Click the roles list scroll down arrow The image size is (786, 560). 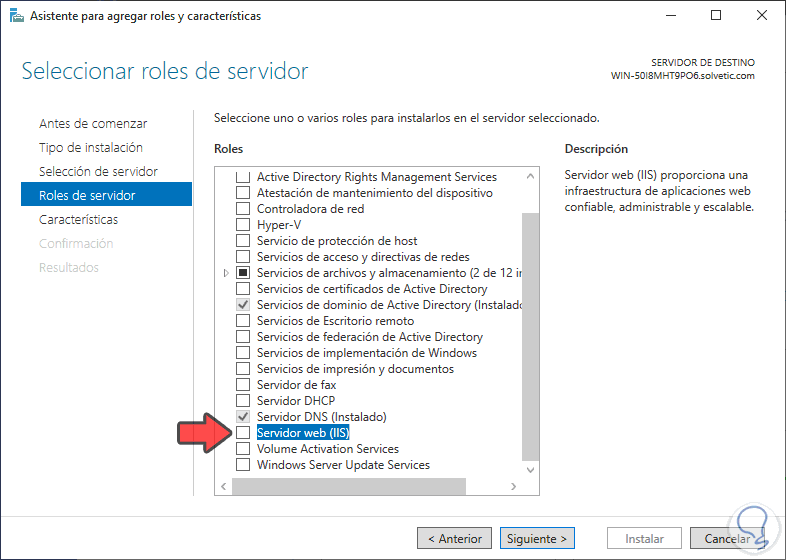click(x=530, y=470)
